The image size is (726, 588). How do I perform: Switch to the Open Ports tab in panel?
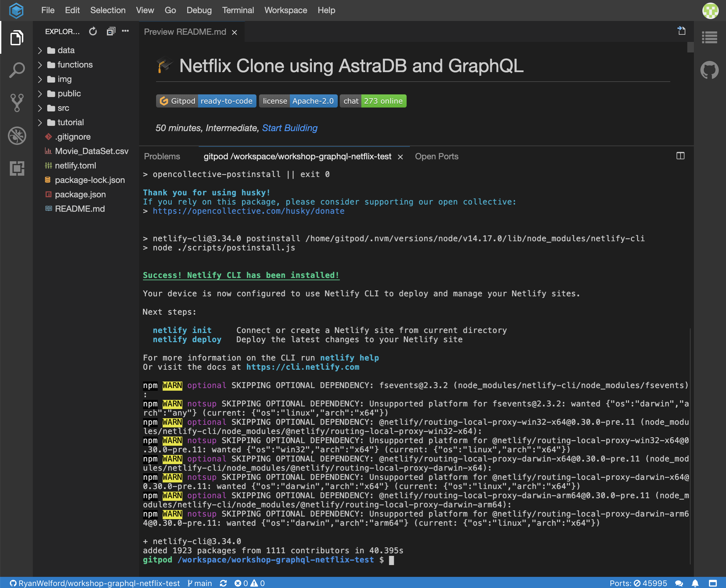437,157
